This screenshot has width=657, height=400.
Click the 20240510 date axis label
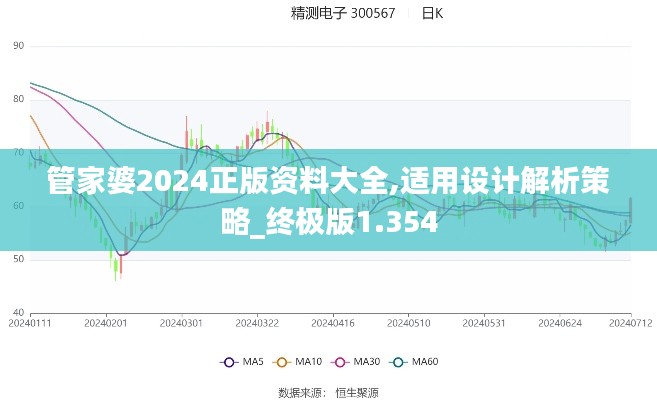(409, 323)
